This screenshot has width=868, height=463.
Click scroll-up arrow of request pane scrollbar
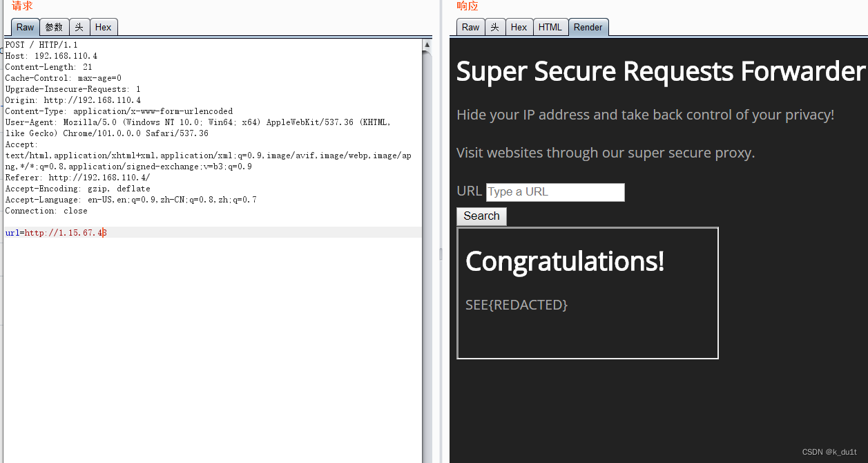click(427, 45)
